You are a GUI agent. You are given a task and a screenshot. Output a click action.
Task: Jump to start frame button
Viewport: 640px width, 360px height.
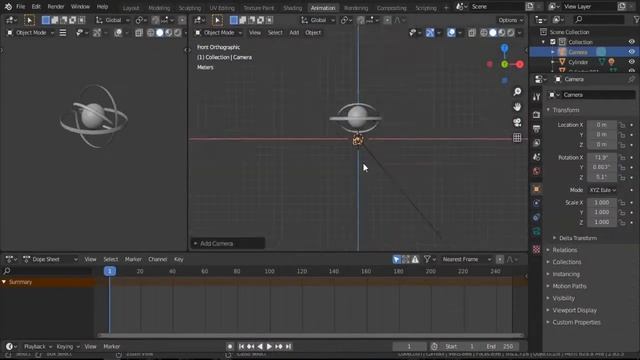coord(241,347)
